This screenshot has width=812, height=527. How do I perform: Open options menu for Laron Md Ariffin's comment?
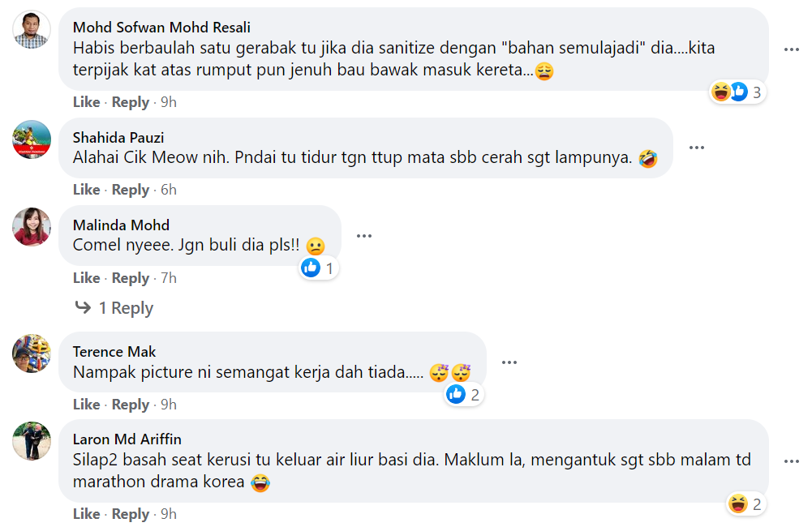click(792, 461)
